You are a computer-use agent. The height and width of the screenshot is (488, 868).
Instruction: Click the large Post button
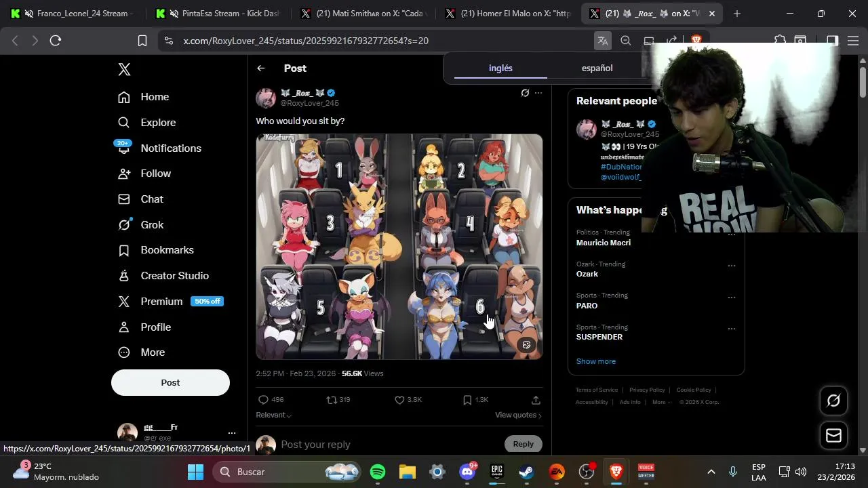[x=170, y=382]
